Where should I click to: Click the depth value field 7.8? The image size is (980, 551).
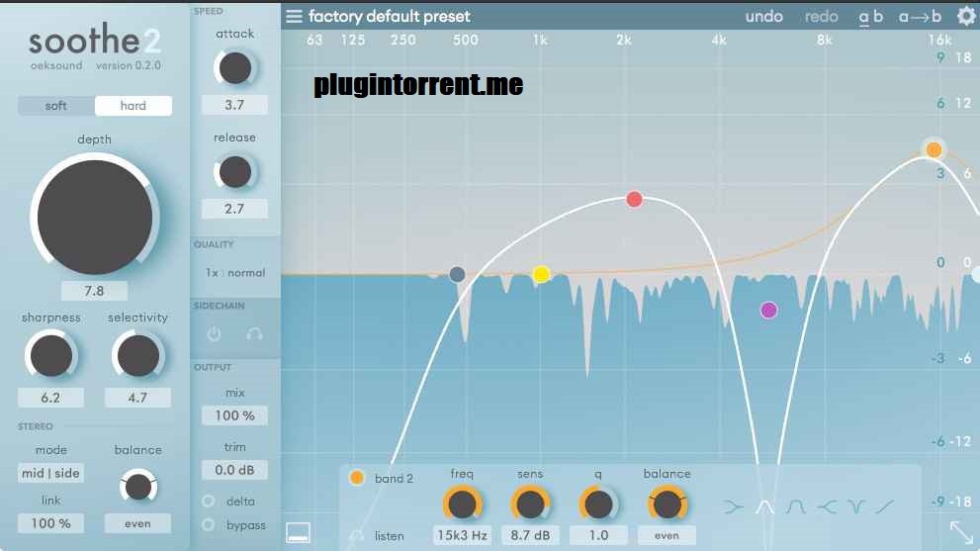[x=94, y=291]
